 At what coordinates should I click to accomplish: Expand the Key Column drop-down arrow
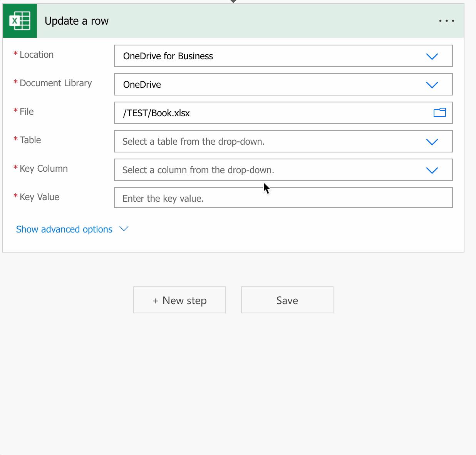[432, 170]
